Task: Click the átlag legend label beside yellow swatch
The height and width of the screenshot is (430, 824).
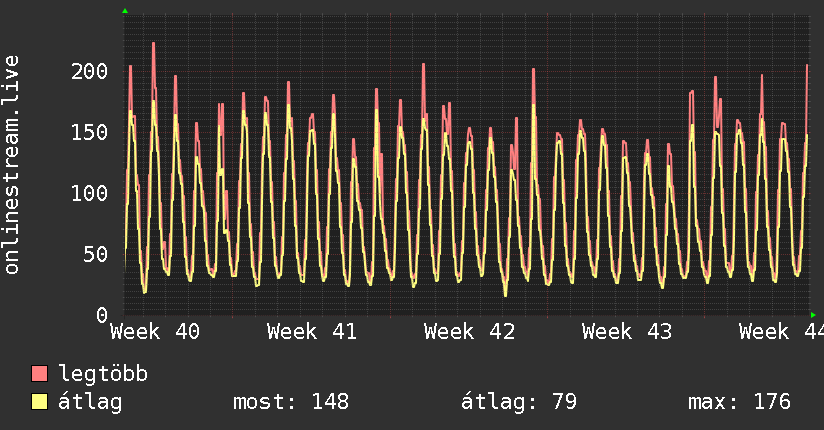Action: click(90, 402)
